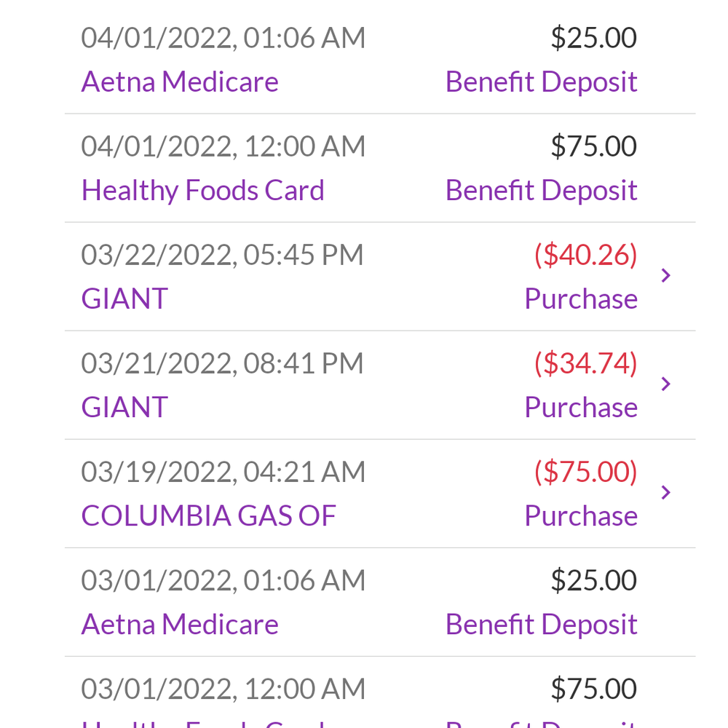This screenshot has height=728, width=728.
Task: Select the Healthy Foods Card 04/01/2022 entry
Action: tap(380, 168)
